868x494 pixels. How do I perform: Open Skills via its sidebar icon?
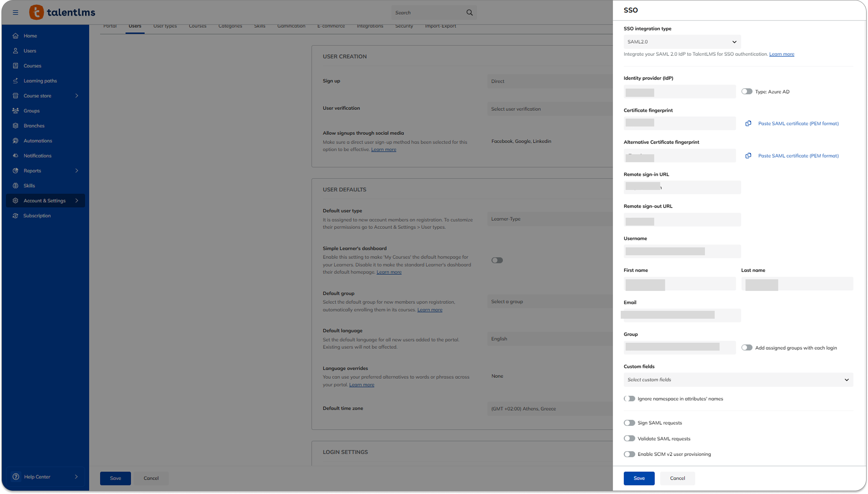pos(15,185)
